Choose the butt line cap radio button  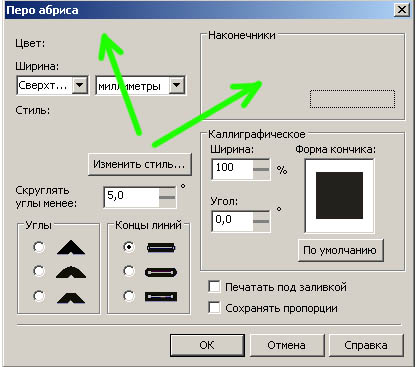pyautogui.click(x=129, y=247)
